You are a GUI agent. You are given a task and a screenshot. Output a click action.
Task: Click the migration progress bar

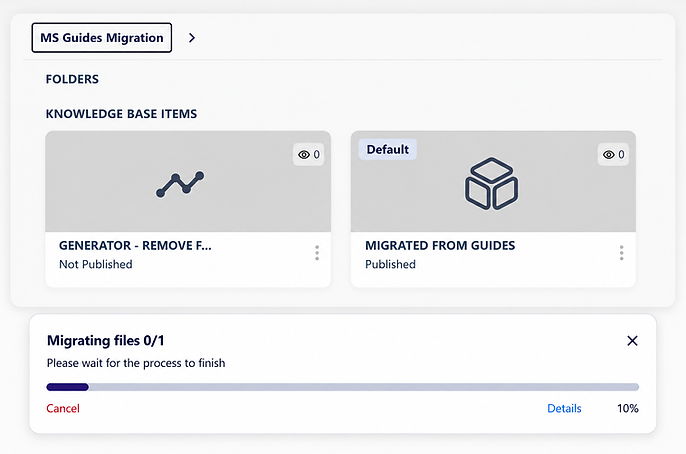click(343, 387)
